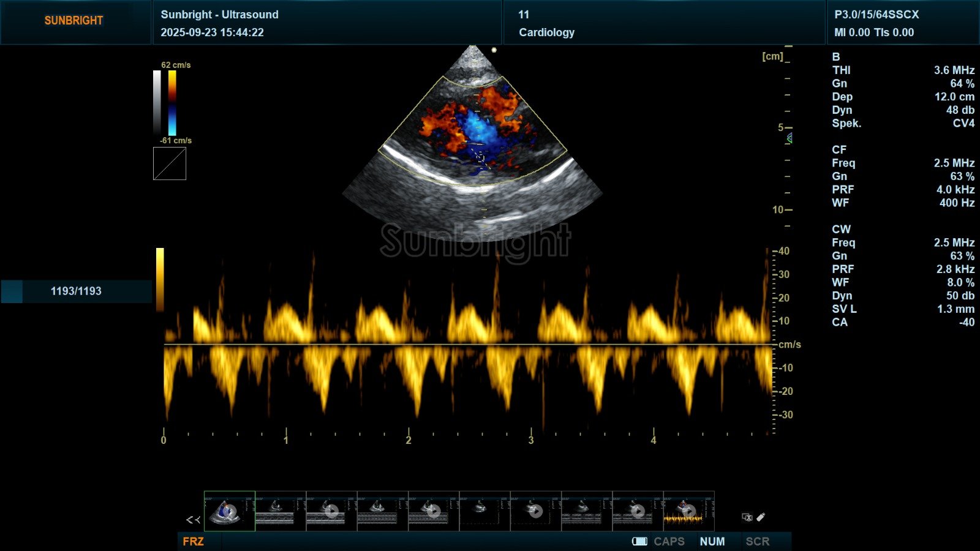Click the battery status icon beside CAPS
The width and height of the screenshot is (980, 551).
[639, 541]
